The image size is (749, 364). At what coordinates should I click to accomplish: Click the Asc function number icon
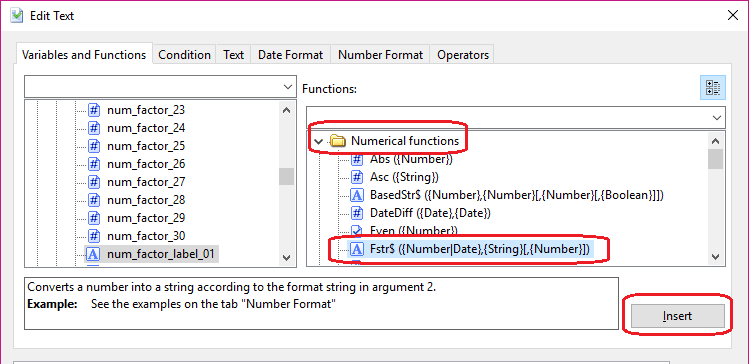[x=357, y=177]
